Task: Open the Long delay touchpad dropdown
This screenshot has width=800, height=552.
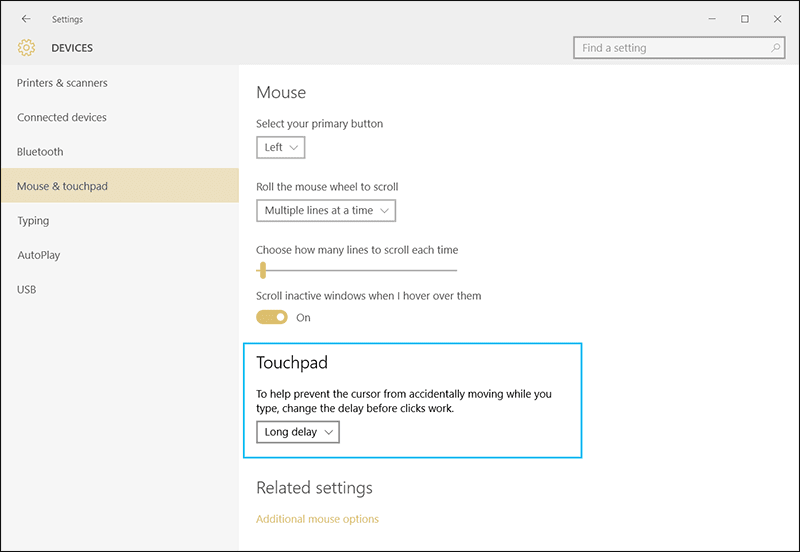Action: [298, 432]
